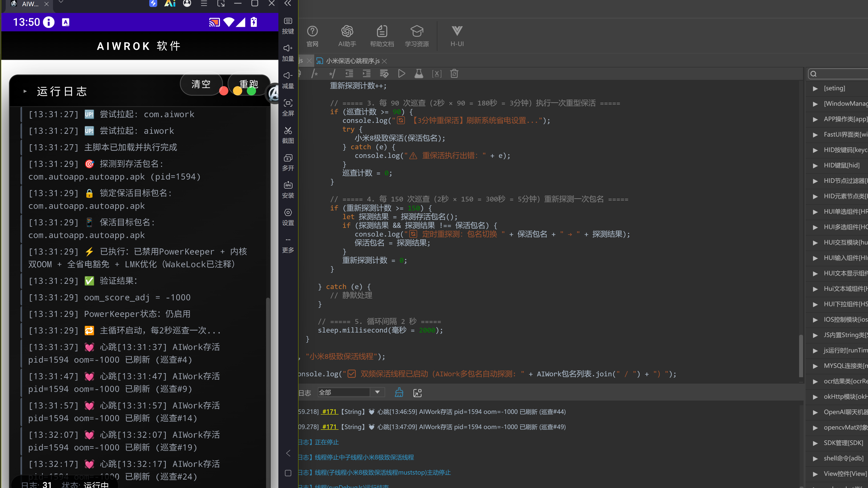
Task: Click the phone log vertical scrollbar
Action: [268, 392]
